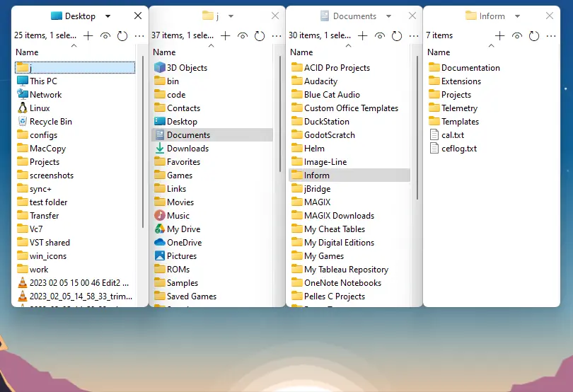Select Recycle Bin in Desktop window
Image resolution: width=573 pixels, height=392 pixels.
45,122
